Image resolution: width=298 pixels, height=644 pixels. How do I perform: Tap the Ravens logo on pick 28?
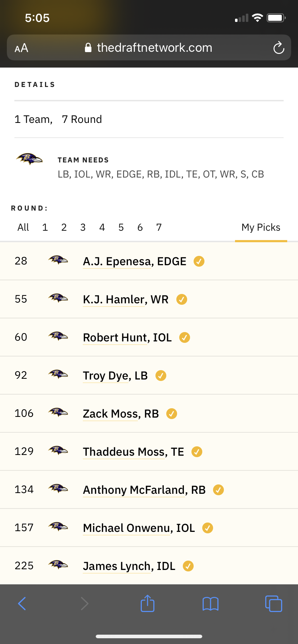coord(58,260)
